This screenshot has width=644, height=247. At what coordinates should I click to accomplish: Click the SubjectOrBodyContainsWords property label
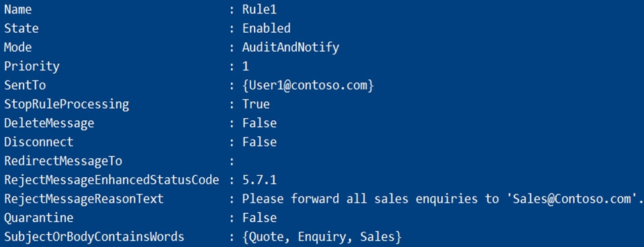[x=94, y=237]
